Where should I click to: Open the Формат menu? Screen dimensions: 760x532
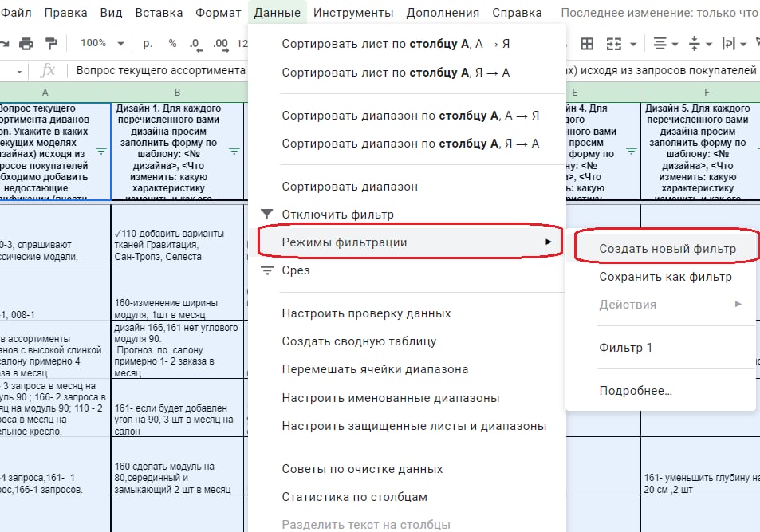[219, 13]
